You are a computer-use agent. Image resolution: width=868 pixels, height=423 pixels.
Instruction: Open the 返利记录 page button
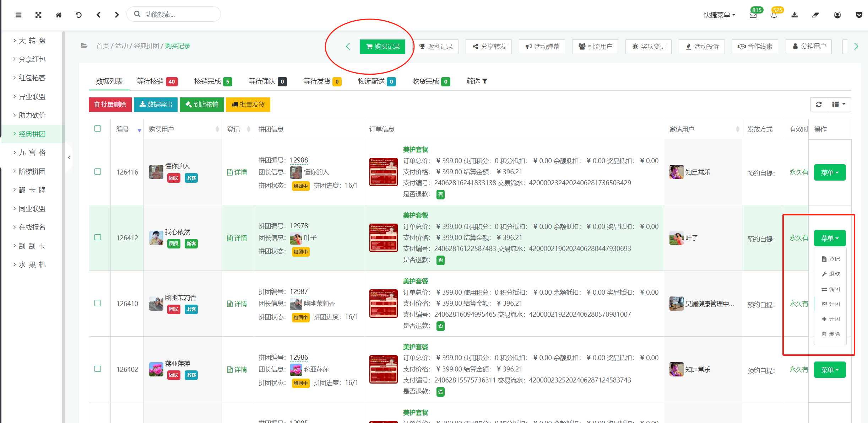(x=436, y=47)
